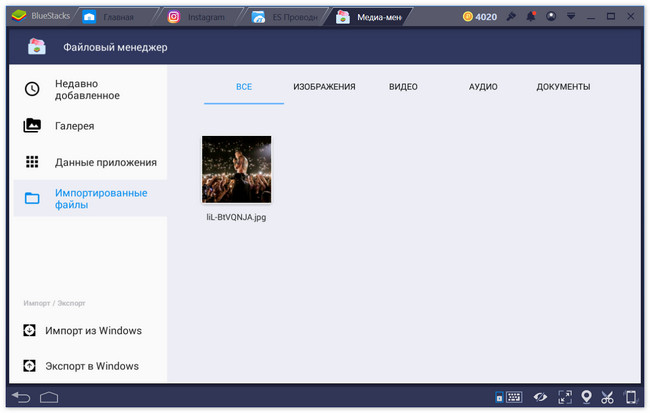
Task: Select Импортированные файлы entry
Action: point(90,198)
